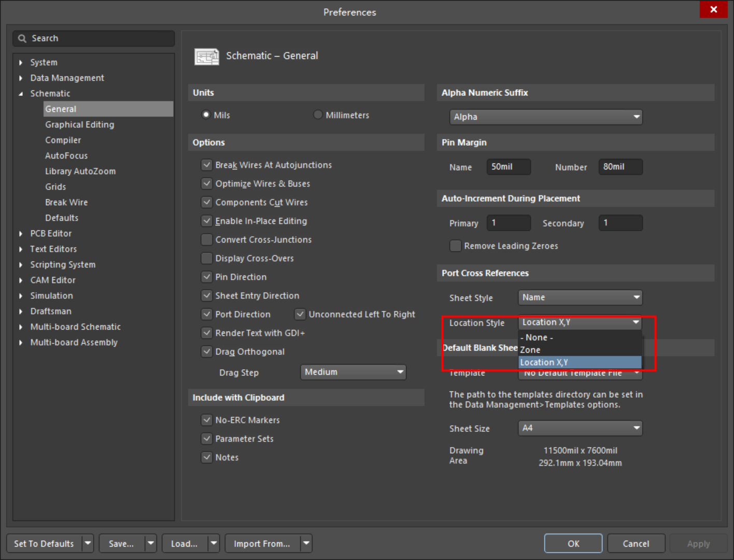Click the Pin Margin Name field

pyautogui.click(x=508, y=167)
